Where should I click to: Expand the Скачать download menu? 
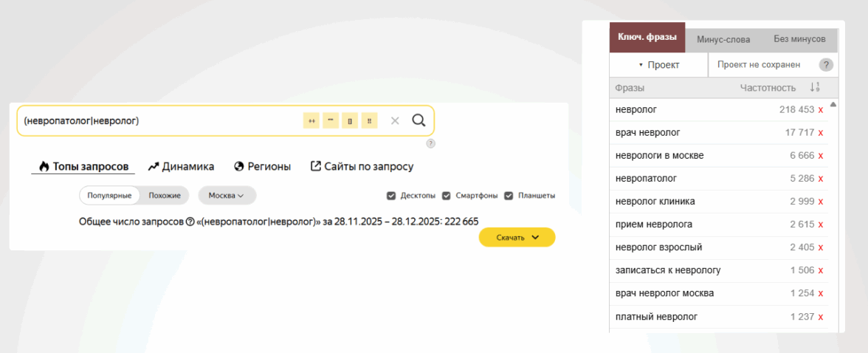tap(517, 237)
